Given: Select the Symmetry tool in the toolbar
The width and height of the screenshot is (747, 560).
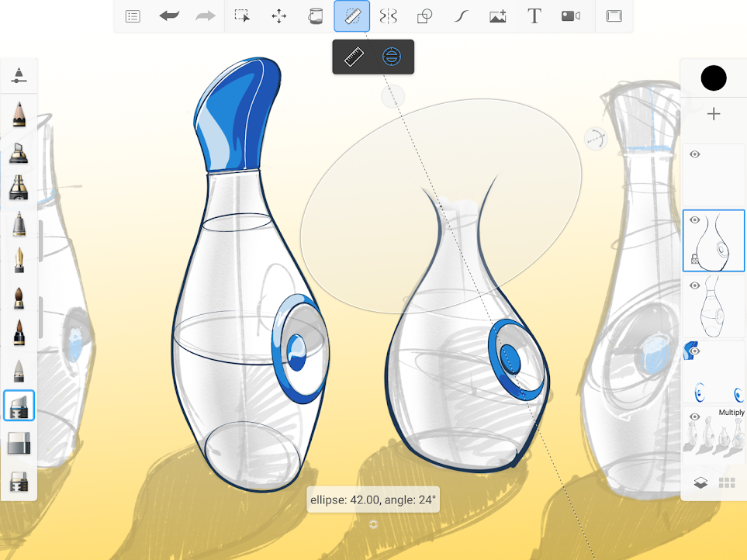Looking at the screenshot, I should coord(388,16).
